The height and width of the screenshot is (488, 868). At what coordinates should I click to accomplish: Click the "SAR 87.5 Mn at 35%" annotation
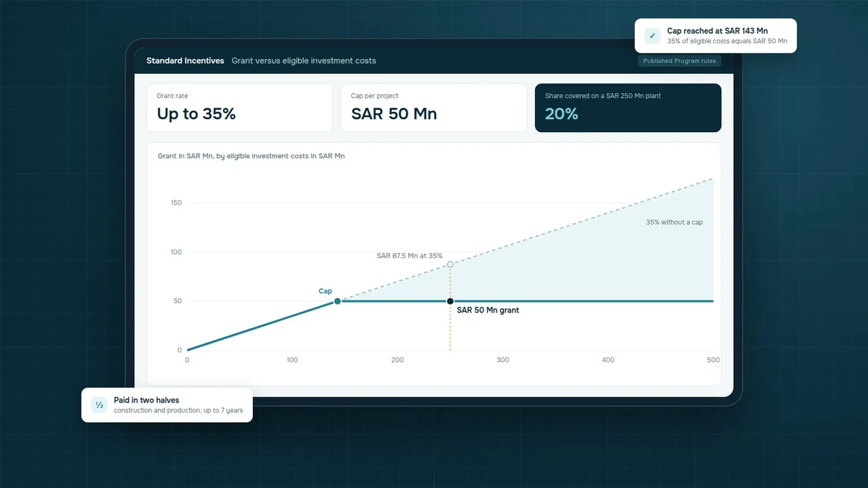click(x=410, y=256)
